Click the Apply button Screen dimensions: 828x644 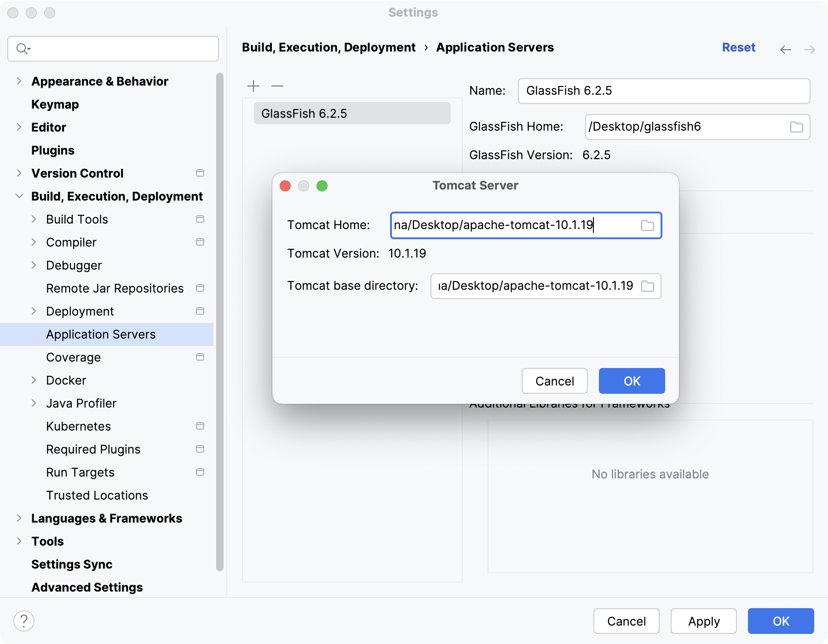point(703,621)
